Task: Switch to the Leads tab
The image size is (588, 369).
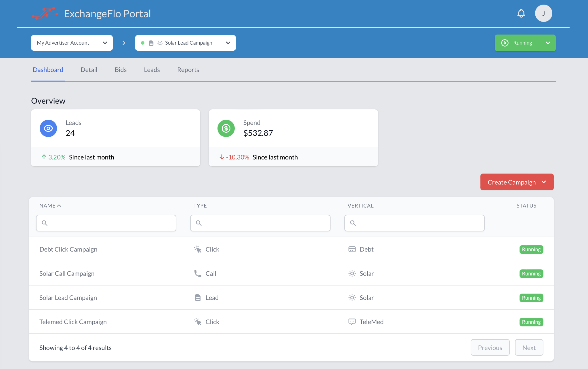Action: pos(152,70)
